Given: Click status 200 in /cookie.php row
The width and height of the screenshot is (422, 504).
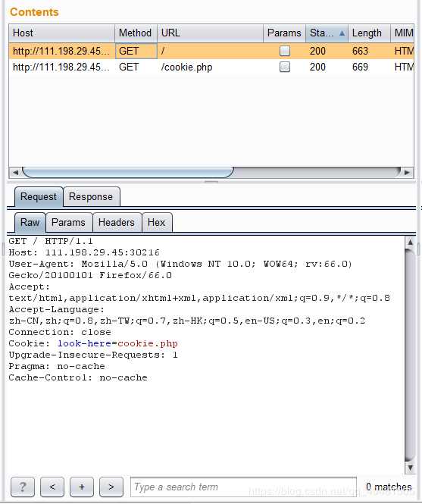Looking at the screenshot, I should pyautogui.click(x=317, y=67).
